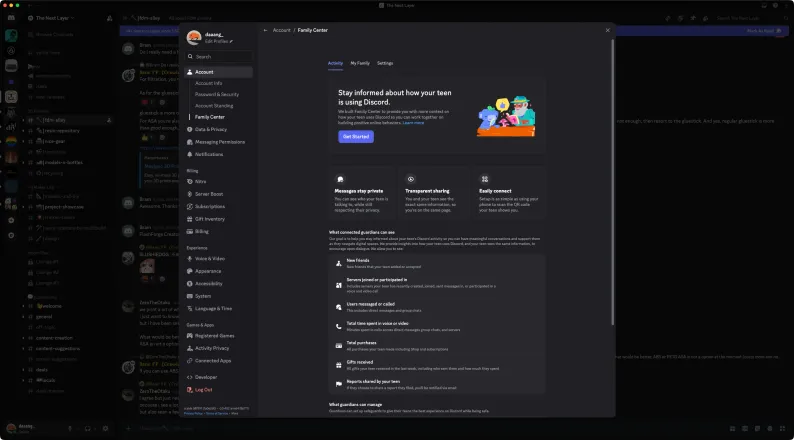Screen dimensions: 794x440
Task: Click the Privacy Policy link
Action: (193, 414)
